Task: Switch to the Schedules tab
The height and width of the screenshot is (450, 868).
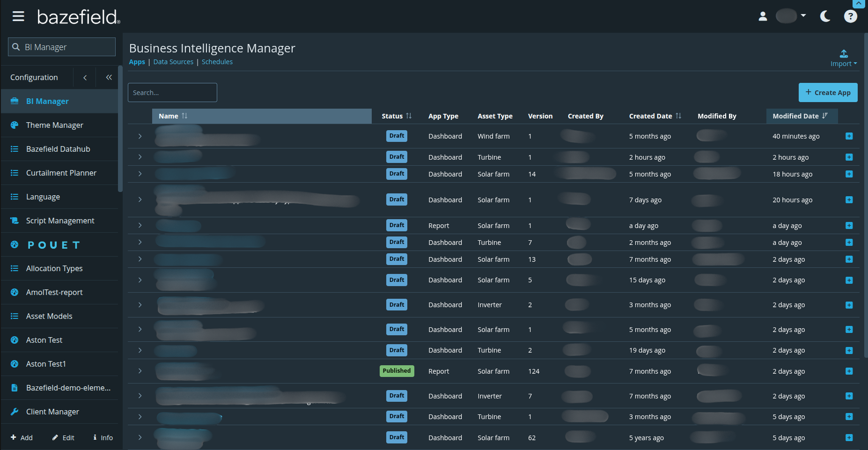Action: tap(217, 62)
